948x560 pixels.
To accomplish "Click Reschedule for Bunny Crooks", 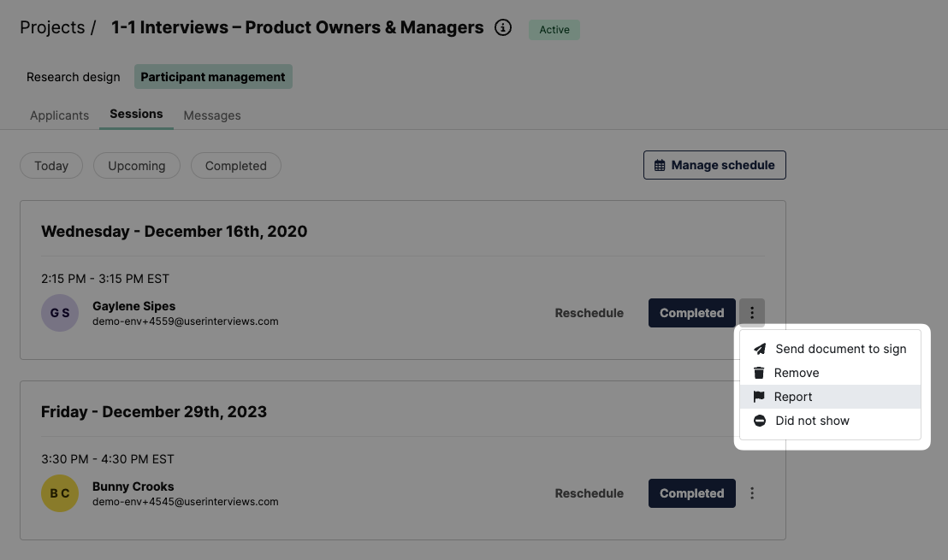I will coord(589,493).
